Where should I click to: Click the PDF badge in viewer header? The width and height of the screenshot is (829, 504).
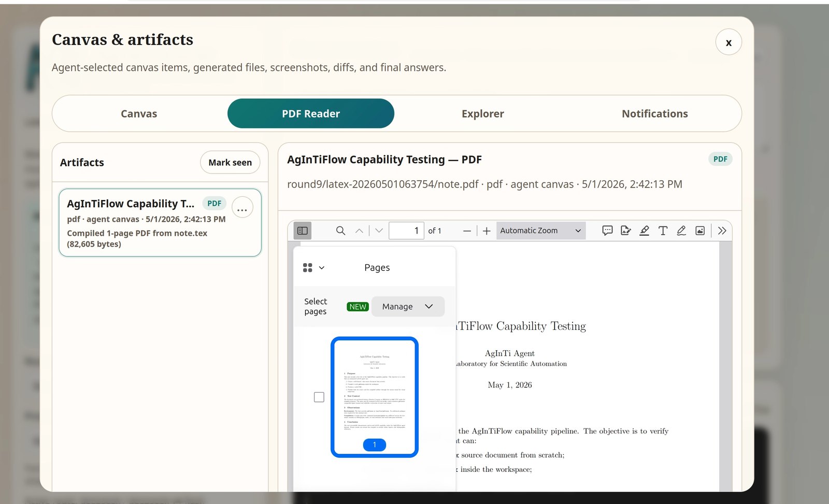720,159
